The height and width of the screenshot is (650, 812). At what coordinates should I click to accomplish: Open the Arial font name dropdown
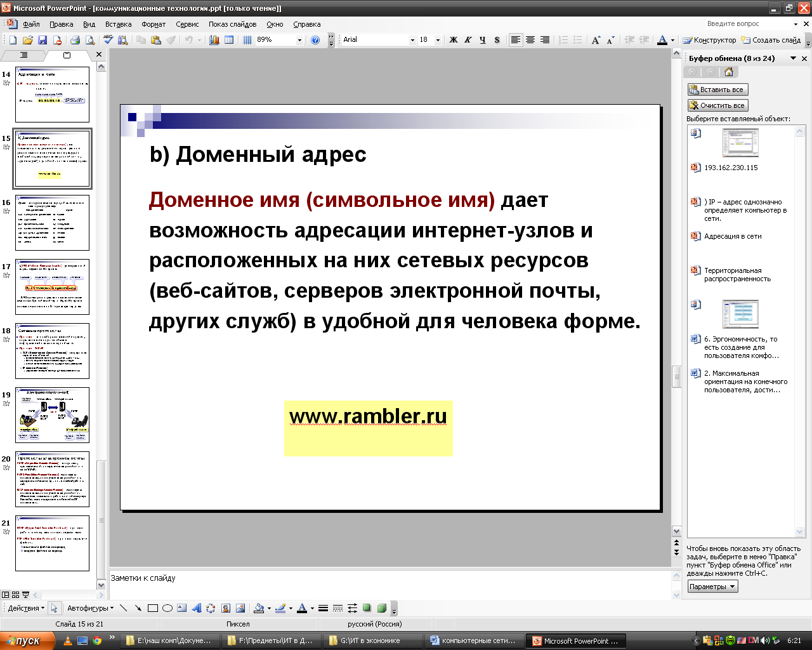point(412,40)
